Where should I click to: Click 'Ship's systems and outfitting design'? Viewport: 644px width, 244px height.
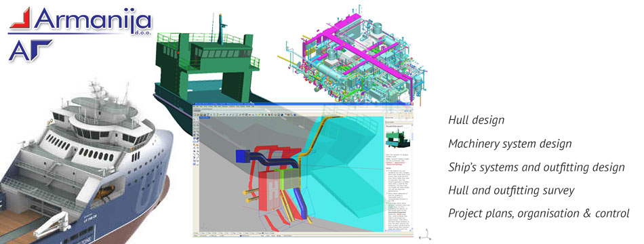pyautogui.click(x=536, y=167)
